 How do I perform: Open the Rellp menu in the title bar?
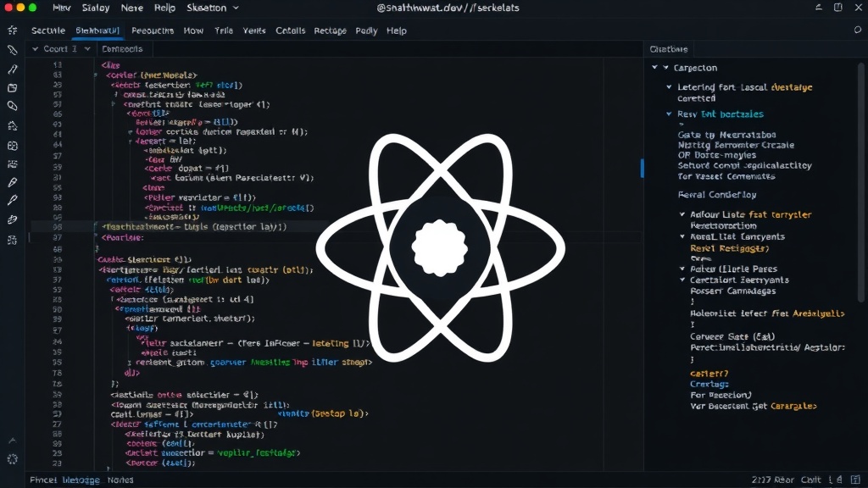click(x=164, y=8)
